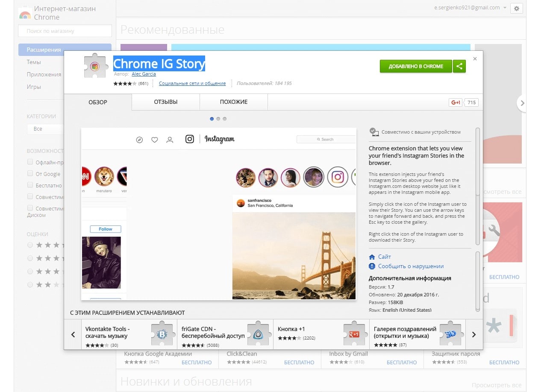Click the home icon beside Сайт
Viewport: 547px width, 392px height.
coord(372,257)
